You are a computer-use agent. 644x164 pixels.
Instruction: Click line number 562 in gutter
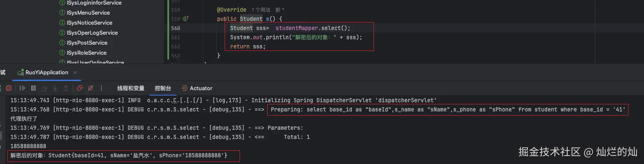pyautogui.click(x=176, y=47)
